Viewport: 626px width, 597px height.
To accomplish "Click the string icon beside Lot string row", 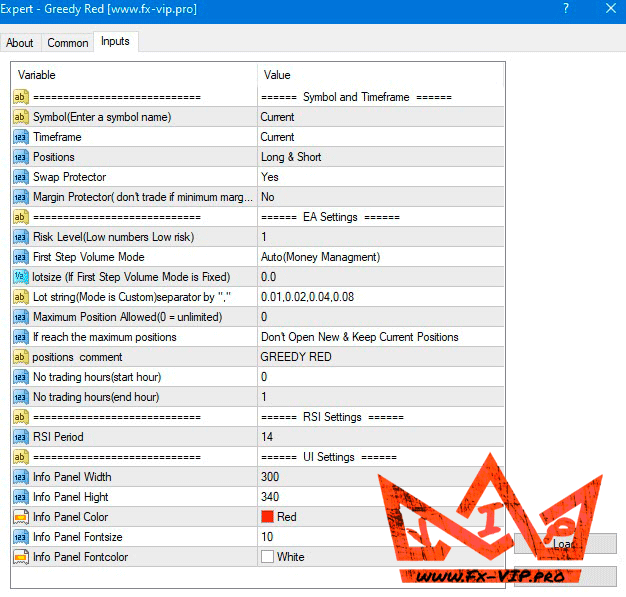I will tap(20, 297).
